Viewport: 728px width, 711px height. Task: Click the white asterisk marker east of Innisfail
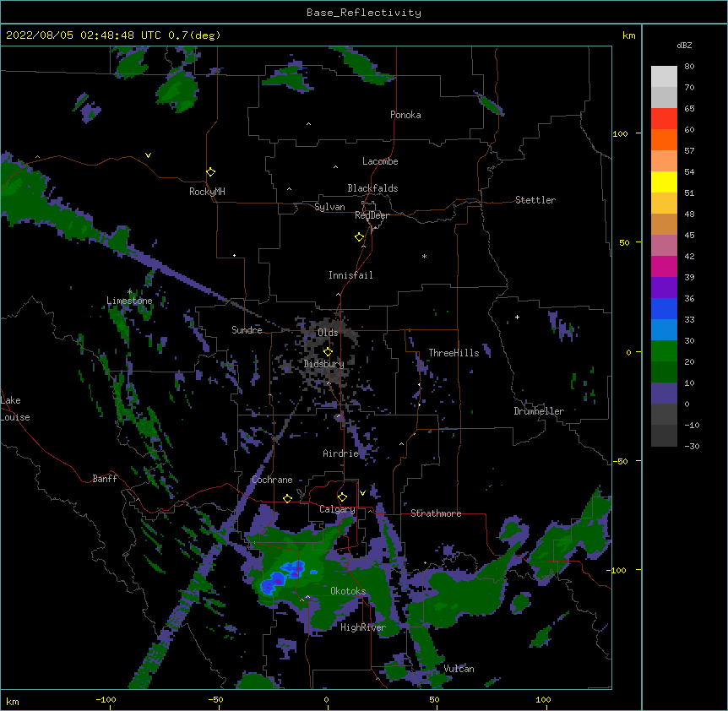click(x=424, y=256)
